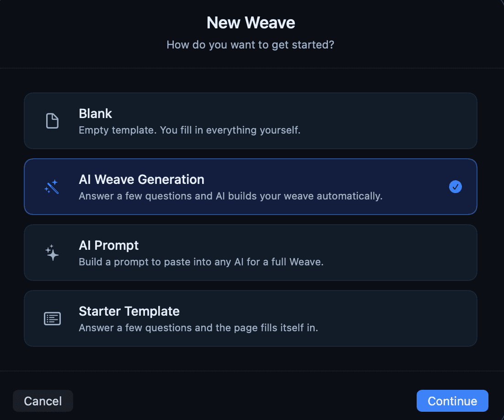Image resolution: width=504 pixels, height=420 pixels.
Task: Select the magic wand icon for AI Weave Generation
Action: click(x=52, y=187)
